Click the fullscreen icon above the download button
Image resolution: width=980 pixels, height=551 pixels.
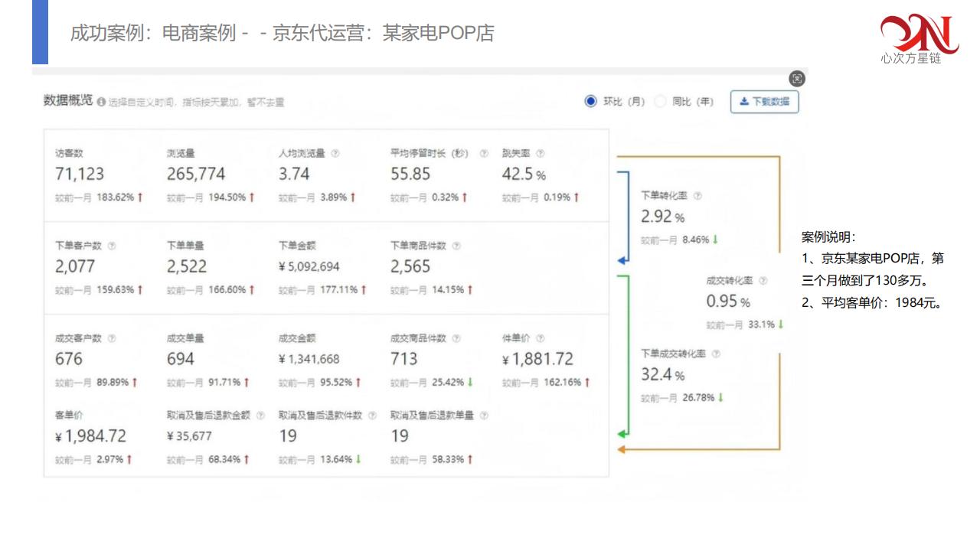pyautogui.click(x=797, y=79)
